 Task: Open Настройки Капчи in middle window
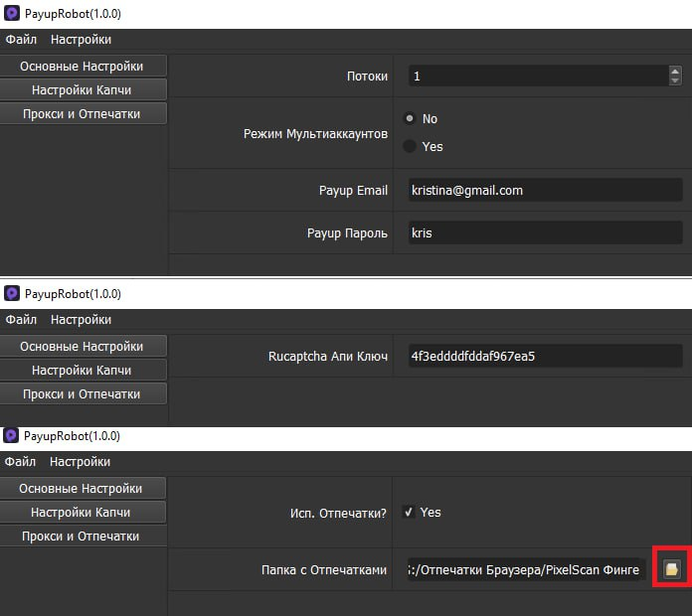[83, 370]
